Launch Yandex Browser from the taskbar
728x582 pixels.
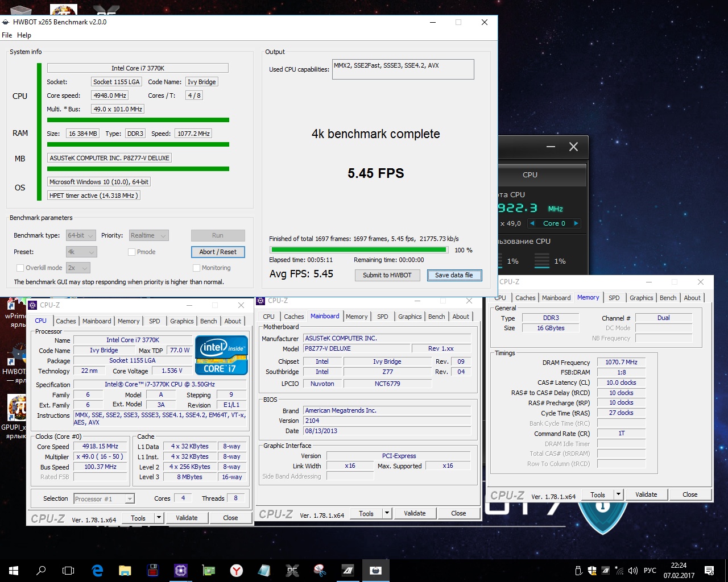(x=237, y=570)
